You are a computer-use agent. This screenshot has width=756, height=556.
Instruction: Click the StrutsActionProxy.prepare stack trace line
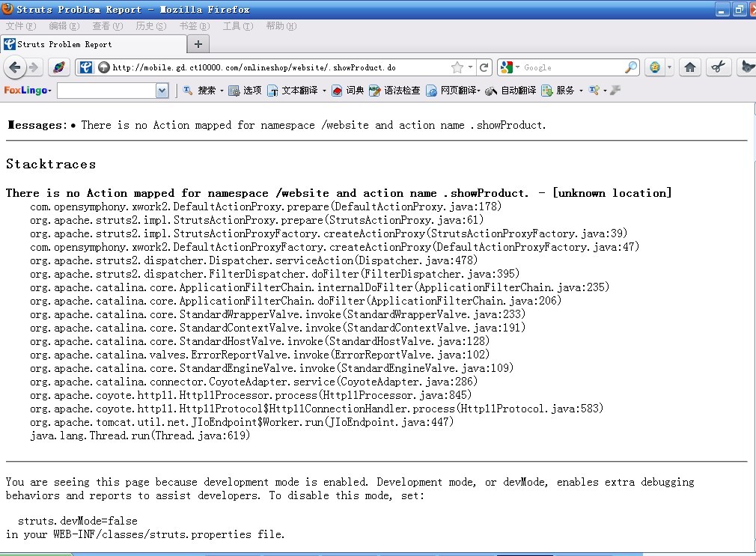click(257, 220)
